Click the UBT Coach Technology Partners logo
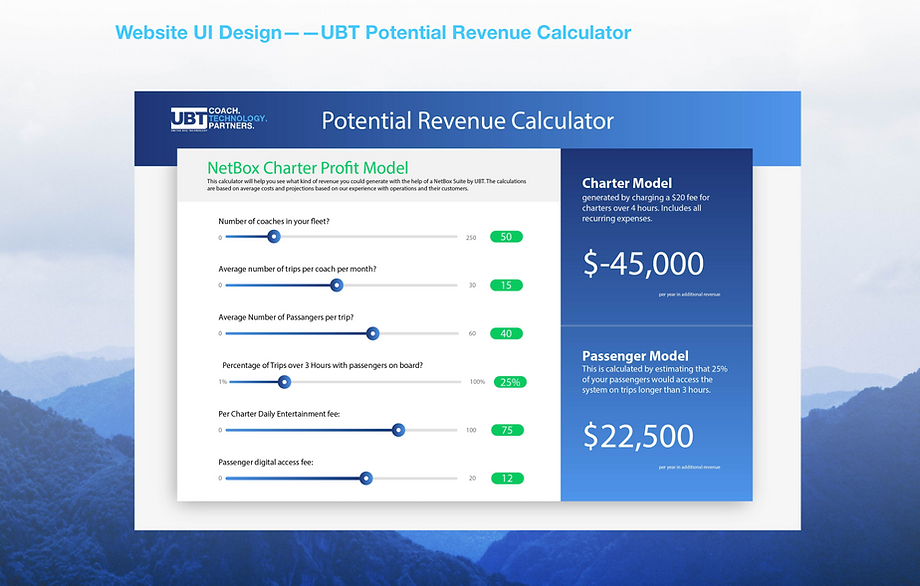Screen dimensions: 920x586 click(x=218, y=119)
